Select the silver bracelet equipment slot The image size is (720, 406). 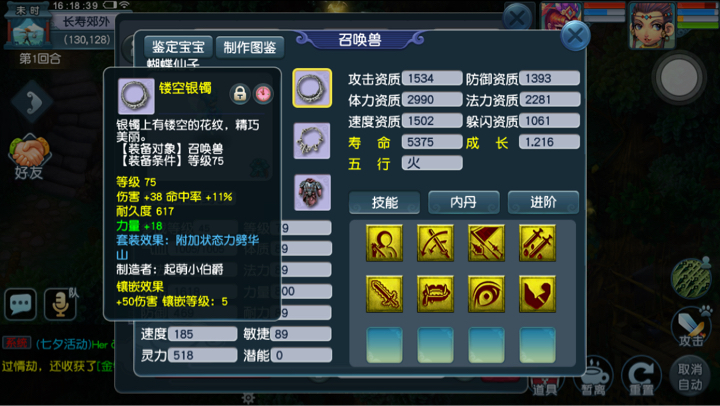pos(312,88)
